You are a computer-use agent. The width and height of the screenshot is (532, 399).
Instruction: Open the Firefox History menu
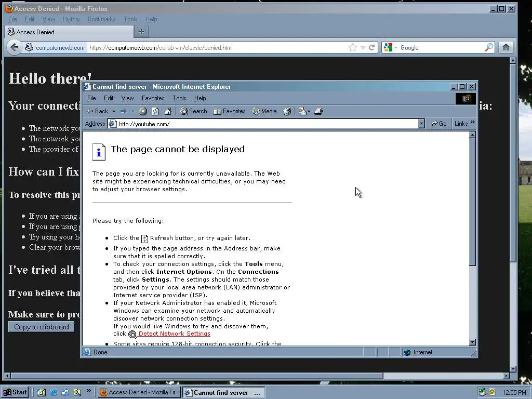(x=71, y=19)
